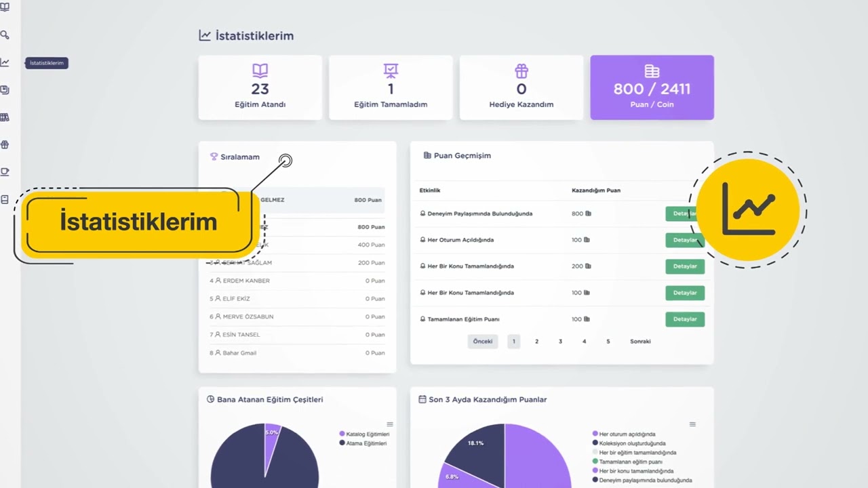Viewport: 868px width, 488px height.
Task: Open the 1 Eğitim Tamamladım card
Action: tap(391, 87)
